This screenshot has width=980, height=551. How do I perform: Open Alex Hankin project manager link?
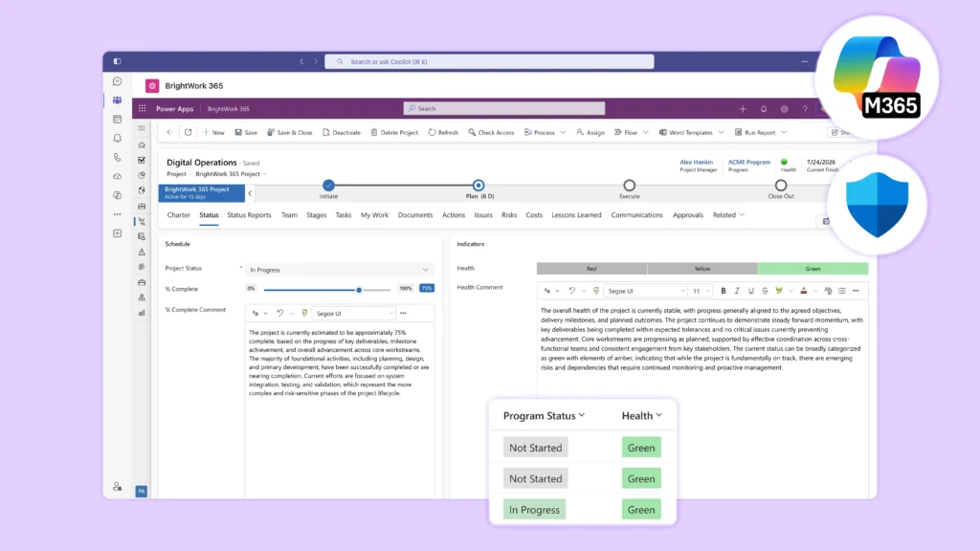[697, 162]
